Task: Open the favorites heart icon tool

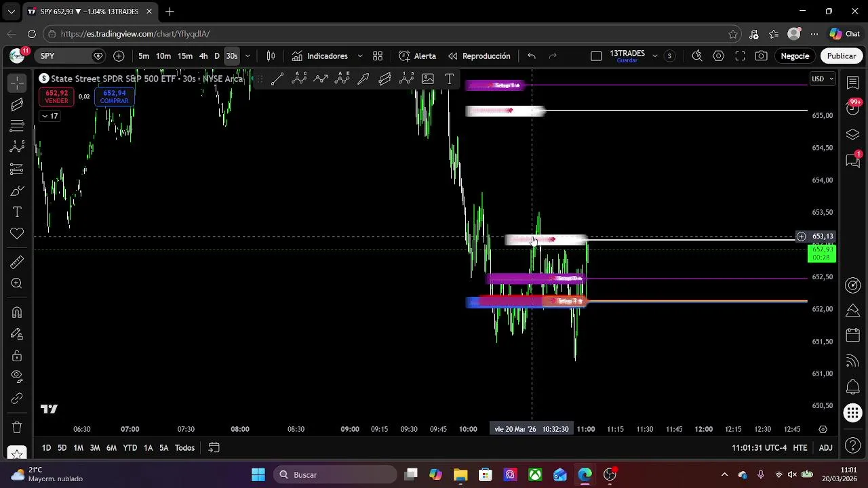Action: click(17, 234)
